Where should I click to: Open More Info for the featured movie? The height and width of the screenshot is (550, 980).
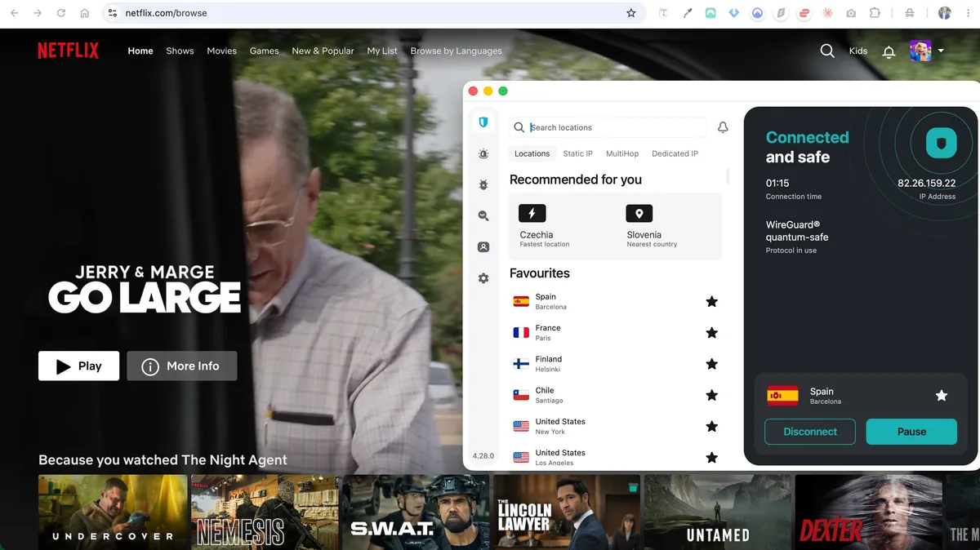pos(182,366)
